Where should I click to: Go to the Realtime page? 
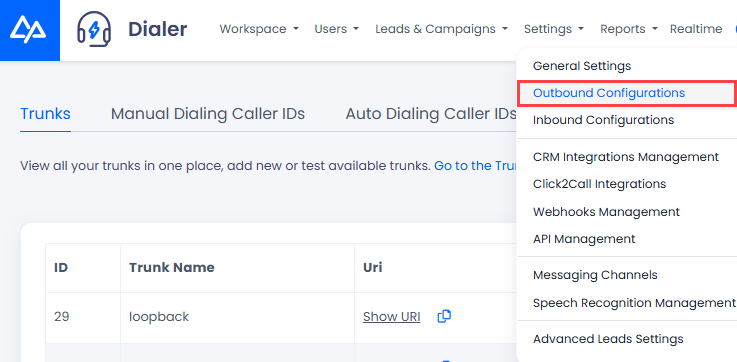pyautogui.click(x=696, y=29)
